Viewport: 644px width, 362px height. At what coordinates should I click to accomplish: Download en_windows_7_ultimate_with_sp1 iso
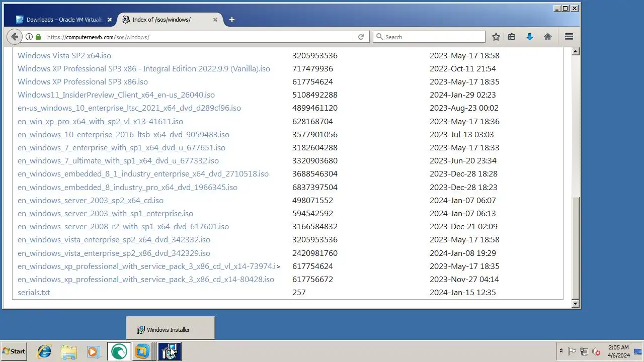point(118,161)
